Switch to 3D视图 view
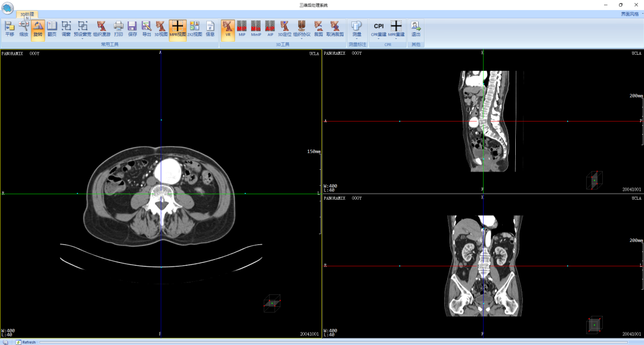 161,29
